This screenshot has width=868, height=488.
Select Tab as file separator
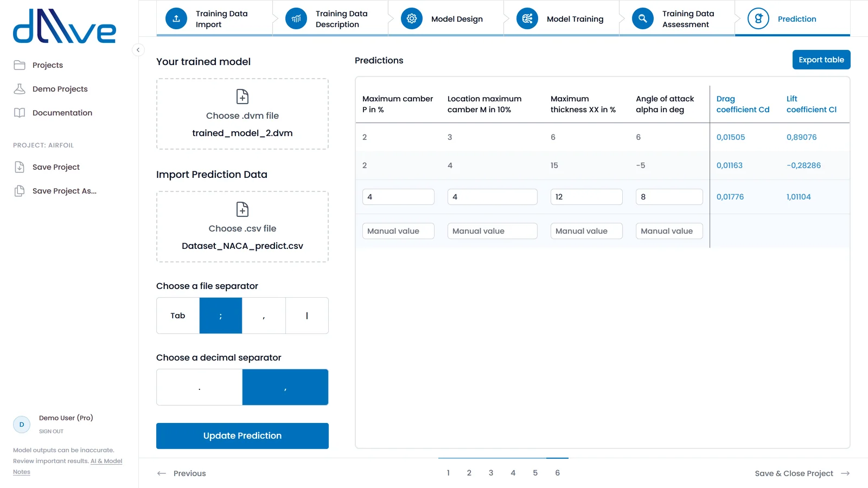coord(178,316)
